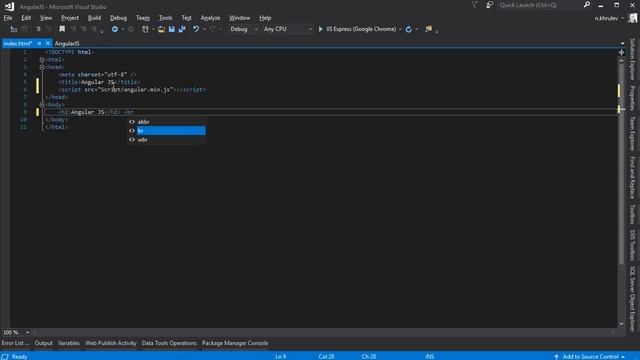Image resolution: width=640 pixels, height=360 pixels.
Task: Choose the highlighted br autocomplete suggestion
Action: (167, 131)
